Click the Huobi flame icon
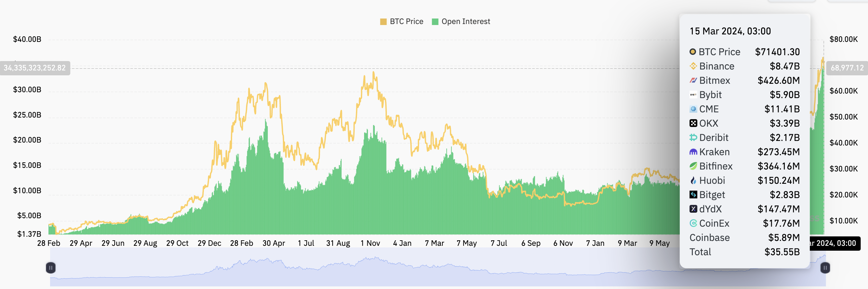The image size is (868, 289). click(x=693, y=180)
